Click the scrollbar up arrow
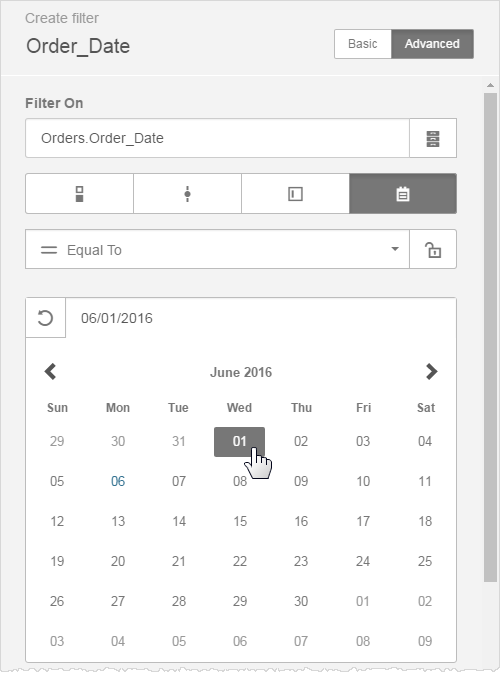Image resolution: width=500 pixels, height=673 pixels. point(490,85)
